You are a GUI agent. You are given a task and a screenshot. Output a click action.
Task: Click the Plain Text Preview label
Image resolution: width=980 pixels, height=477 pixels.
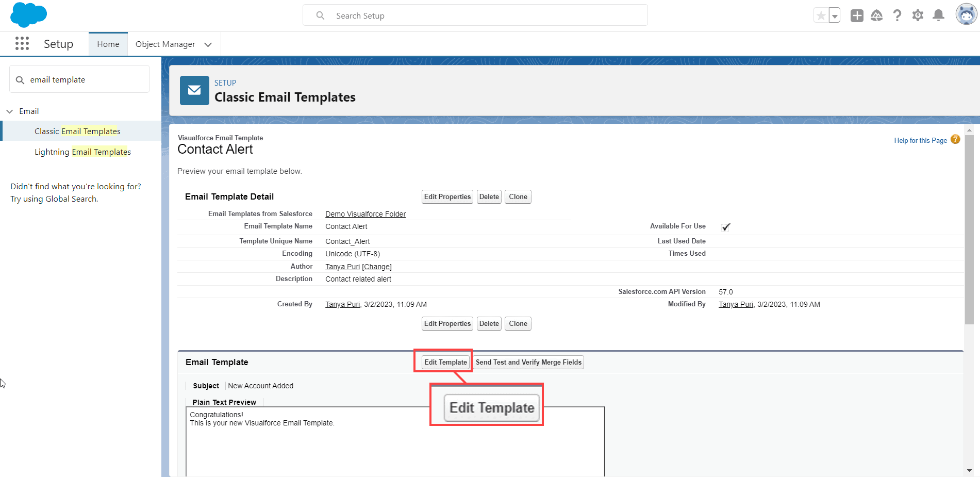click(x=224, y=402)
